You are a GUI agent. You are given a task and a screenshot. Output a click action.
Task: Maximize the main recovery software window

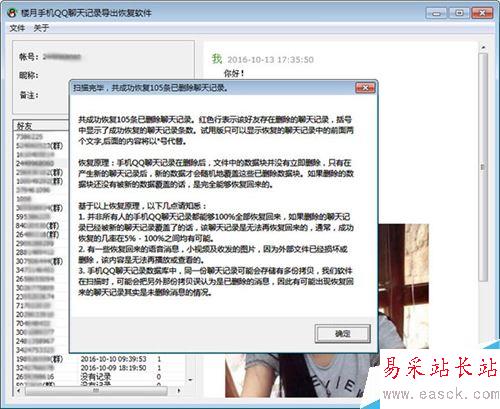click(459, 13)
